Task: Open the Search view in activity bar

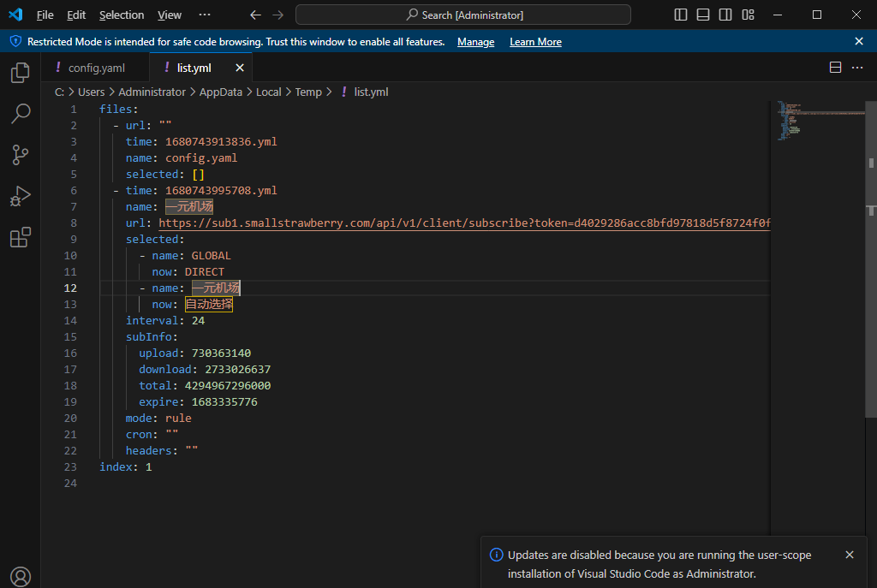Action: [x=20, y=114]
